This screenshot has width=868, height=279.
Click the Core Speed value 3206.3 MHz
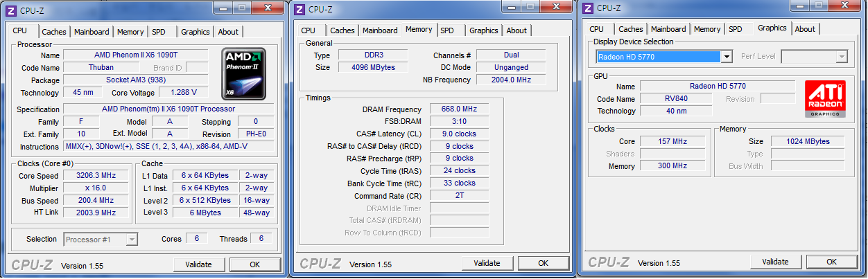click(x=96, y=175)
